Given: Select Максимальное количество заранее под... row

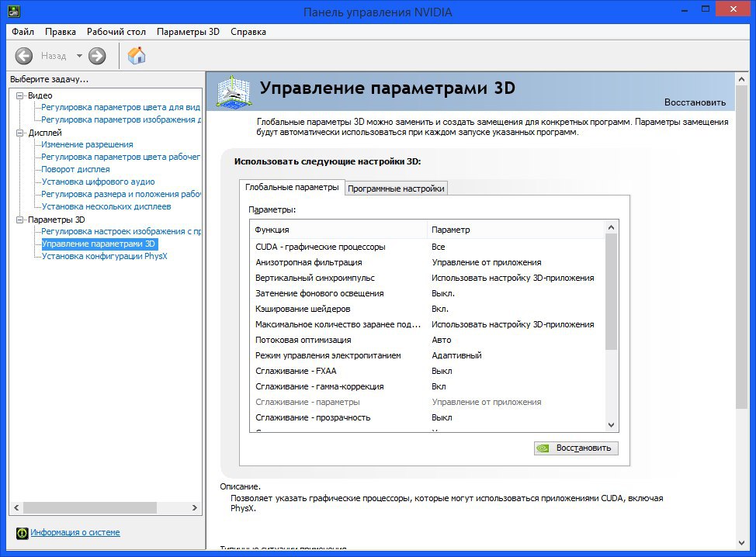Looking at the screenshot, I should coord(427,324).
